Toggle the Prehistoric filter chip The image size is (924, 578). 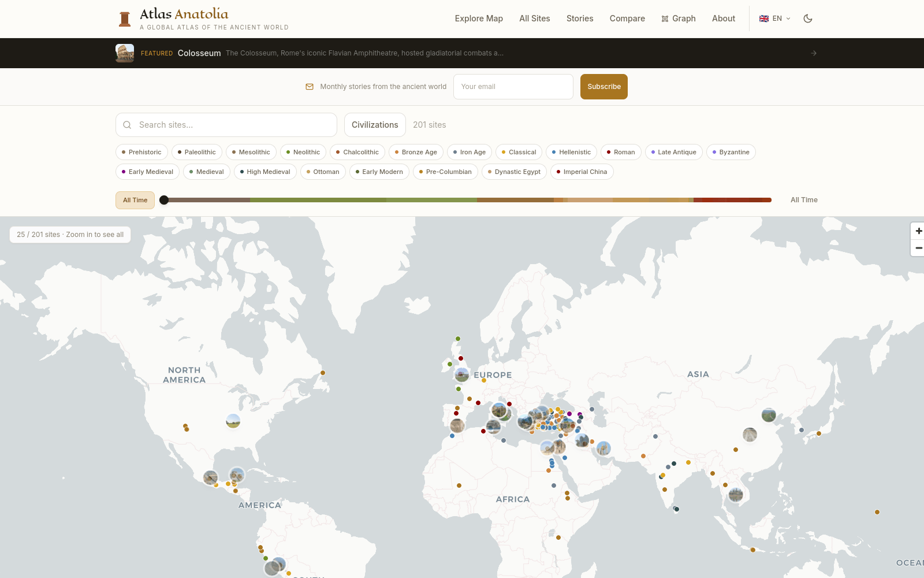(141, 152)
